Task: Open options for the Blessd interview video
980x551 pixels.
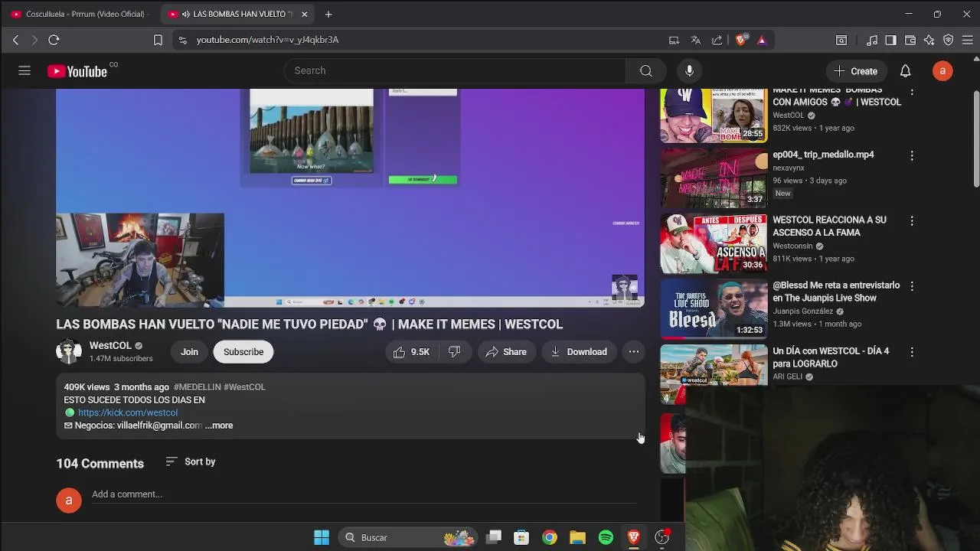Action: coord(912,285)
